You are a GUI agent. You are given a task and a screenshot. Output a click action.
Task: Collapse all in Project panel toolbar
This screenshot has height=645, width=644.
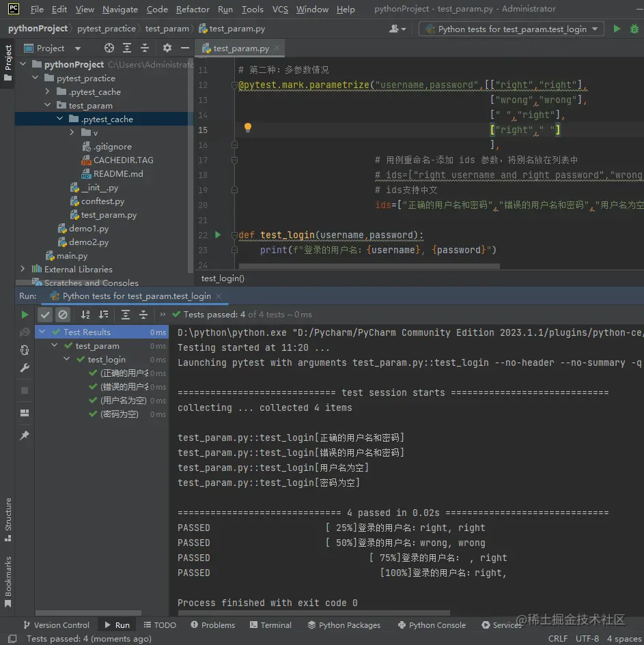click(145, 48)
